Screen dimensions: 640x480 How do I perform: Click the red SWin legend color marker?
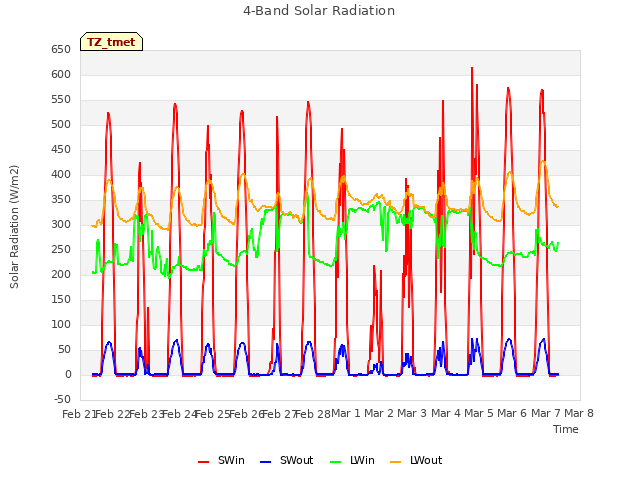click(203, 462)
